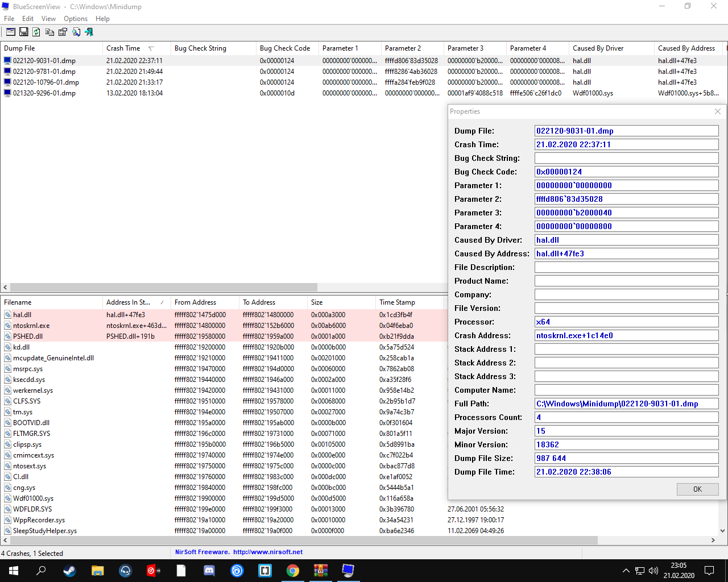
Task: Select the 022120-9781-01.dmp crash row
Action: pyautogui.click(x=363, y=72)
